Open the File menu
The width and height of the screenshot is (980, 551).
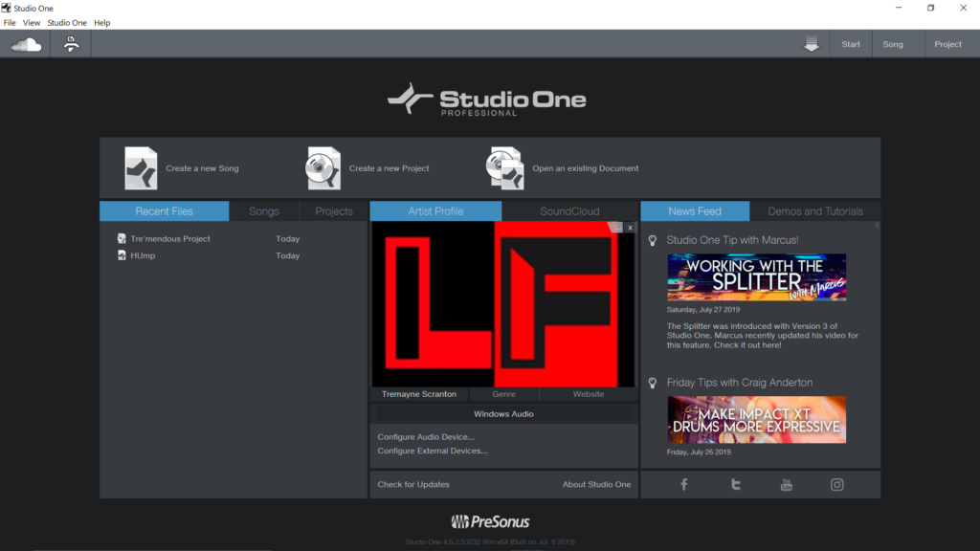[x=10, y=23]
